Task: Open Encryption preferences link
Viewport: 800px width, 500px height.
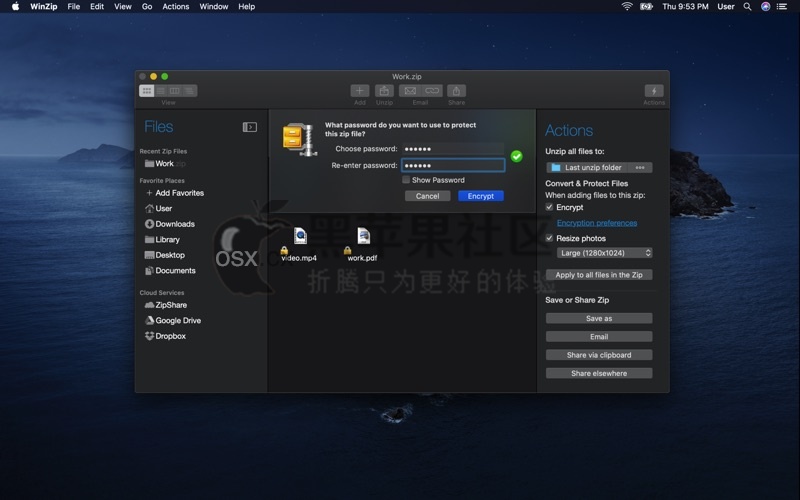Action: (x=597, y=223)
